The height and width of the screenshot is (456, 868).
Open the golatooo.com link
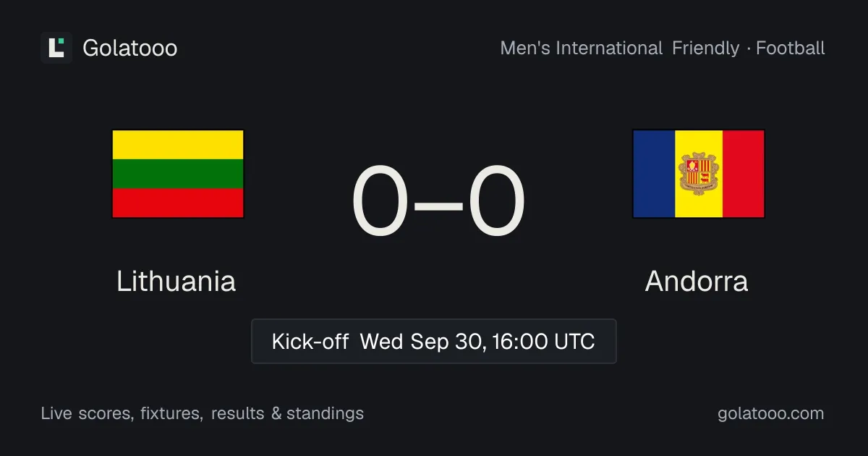(771, 414)
